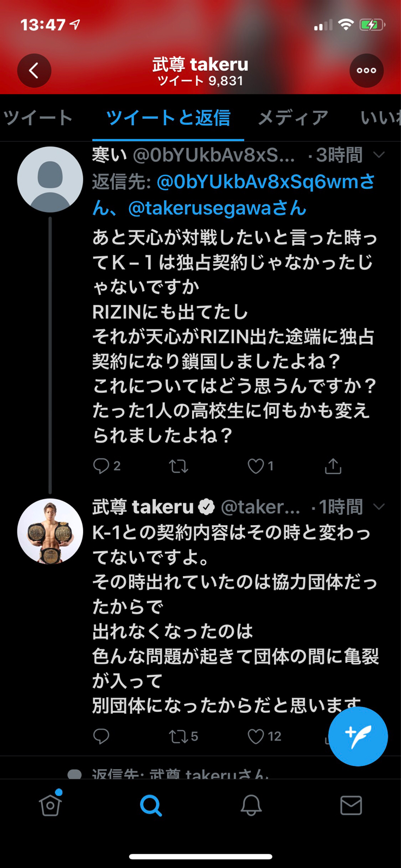This screenshot has height=868, width=401.
Task: Share the 寒い user's tweet
Action: [333, 466]
